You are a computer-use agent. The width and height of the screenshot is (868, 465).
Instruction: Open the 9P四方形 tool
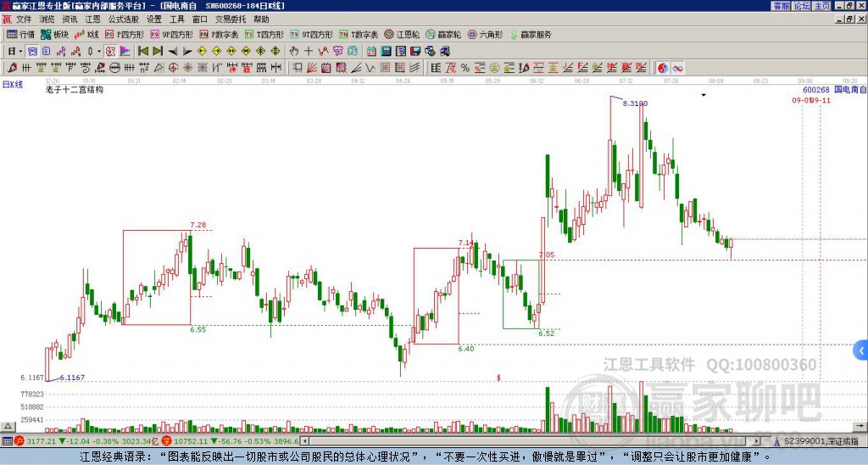click(171, 34)
